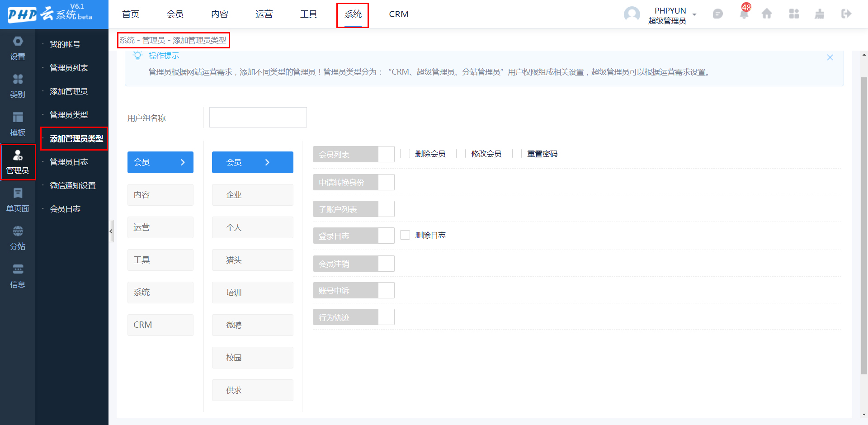
Task: Open the 分站 sidebar section
Action: [18, 238]
